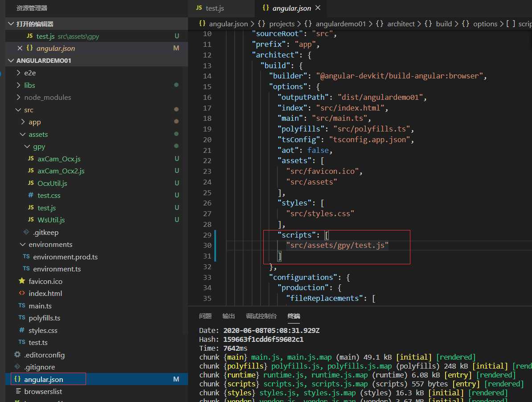Screen dimensions: 532x402
Task: Click the star icon of favicon.ico
Action: [x=22, y=281]
